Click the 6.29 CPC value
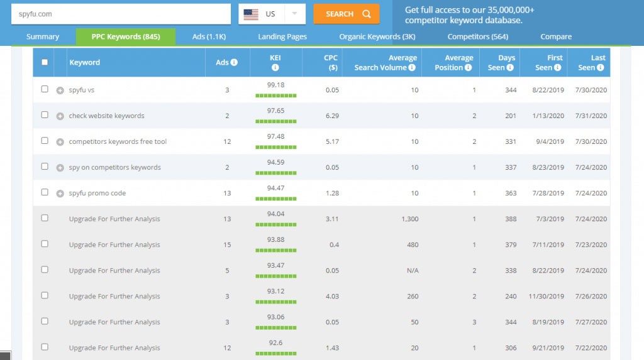 pos(332,116)
